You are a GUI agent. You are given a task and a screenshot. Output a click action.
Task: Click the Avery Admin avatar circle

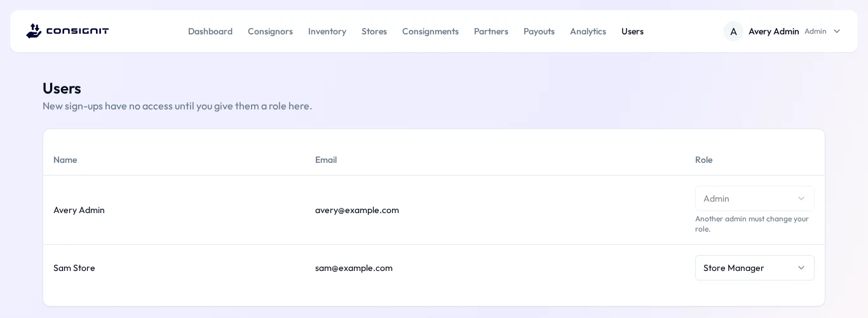point(733,31)
